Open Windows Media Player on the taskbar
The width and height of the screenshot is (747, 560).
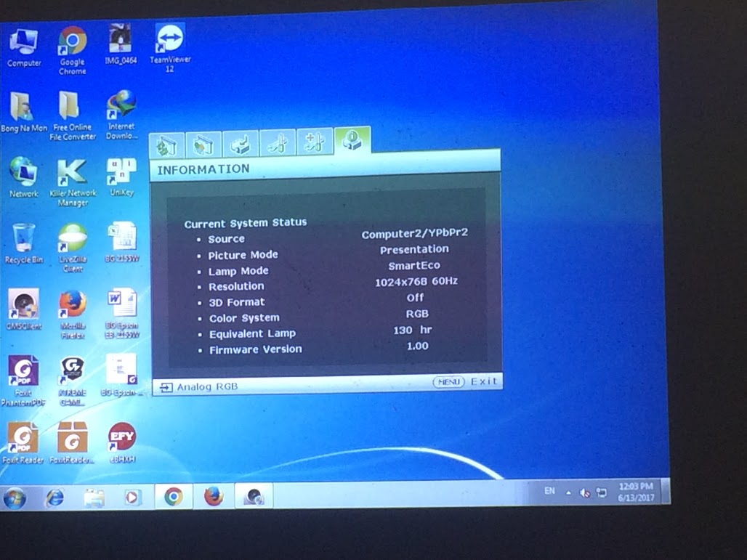tap(133, 497)
